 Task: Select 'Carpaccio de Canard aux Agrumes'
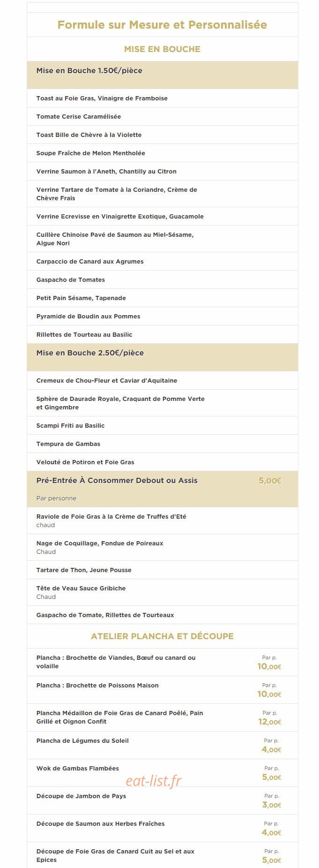90,262
